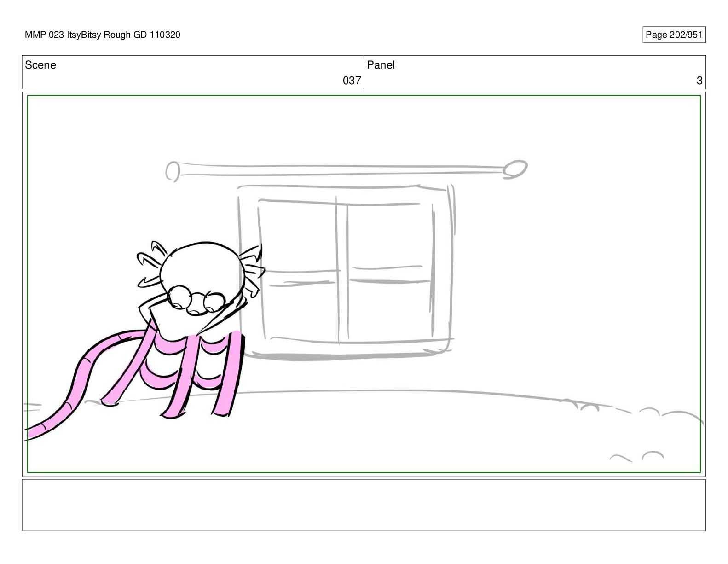
Task: Click the 'Scene' label
Action: pyautogui.click(x=40, y=65)
